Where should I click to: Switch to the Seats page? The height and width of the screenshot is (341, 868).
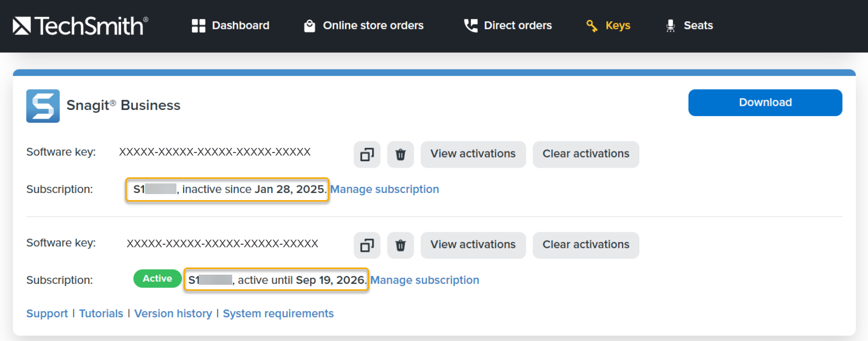[x=690, y=25]
